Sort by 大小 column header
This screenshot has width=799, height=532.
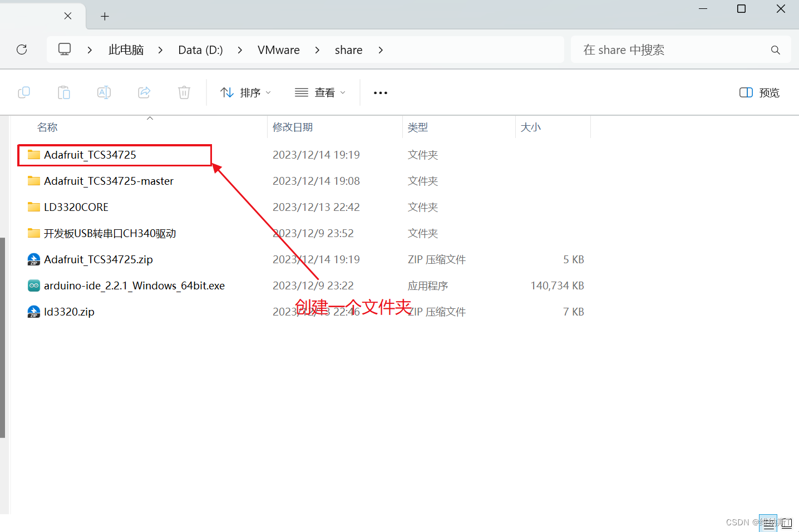click(x=531, y=127)
